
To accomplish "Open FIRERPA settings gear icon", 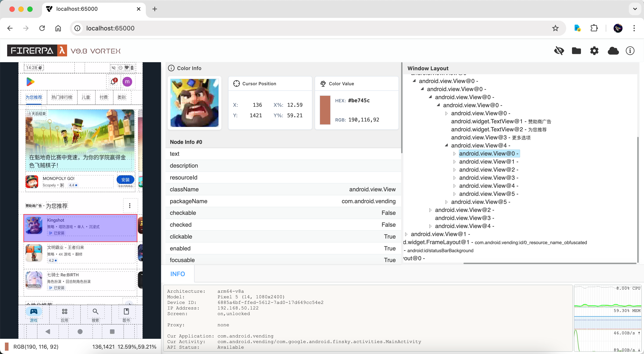I will point(594,51).
